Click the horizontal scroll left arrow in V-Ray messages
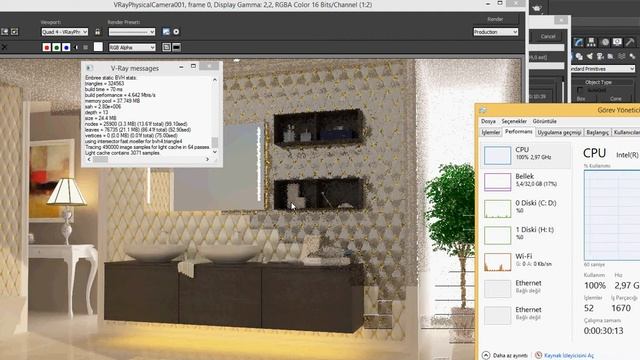 (89, 159)
